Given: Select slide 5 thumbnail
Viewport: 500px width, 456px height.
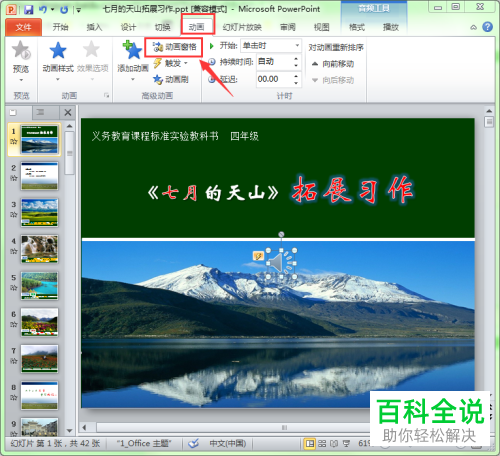Looking at the screenshot, I should 39,286.
